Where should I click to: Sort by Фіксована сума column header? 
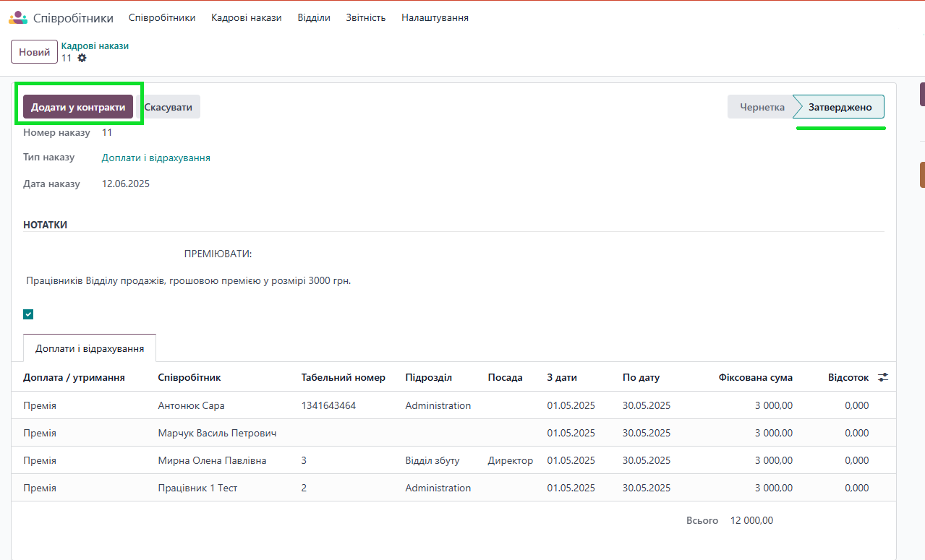756,377
